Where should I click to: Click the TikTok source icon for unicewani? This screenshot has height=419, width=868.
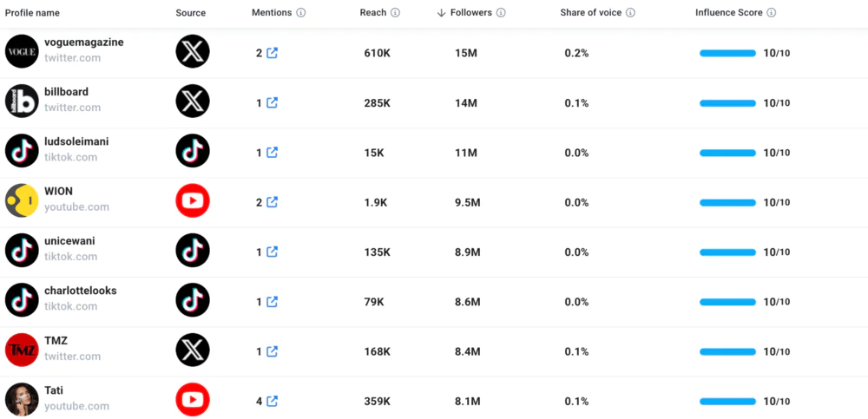[x=193, y=250]
